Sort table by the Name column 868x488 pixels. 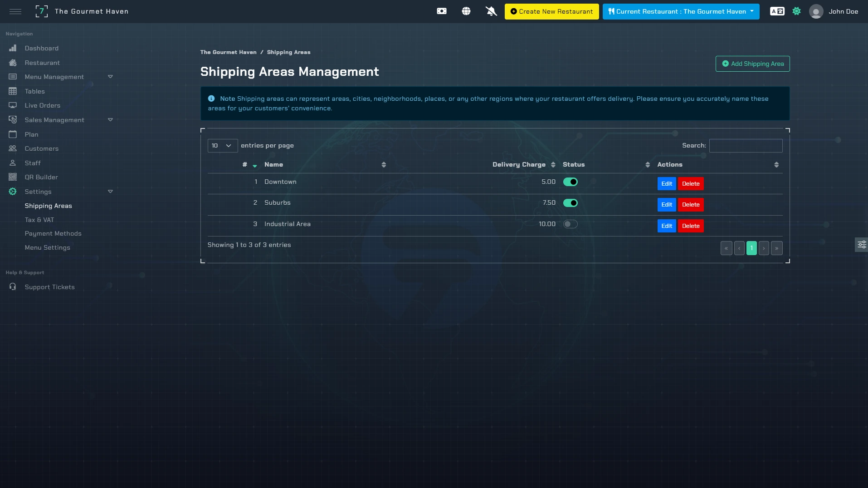coord(325,165)
